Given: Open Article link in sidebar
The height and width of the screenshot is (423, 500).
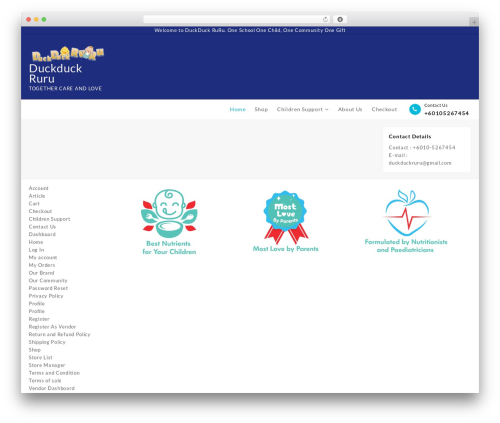Looking at the screenshot, I should tap(37, 196).
